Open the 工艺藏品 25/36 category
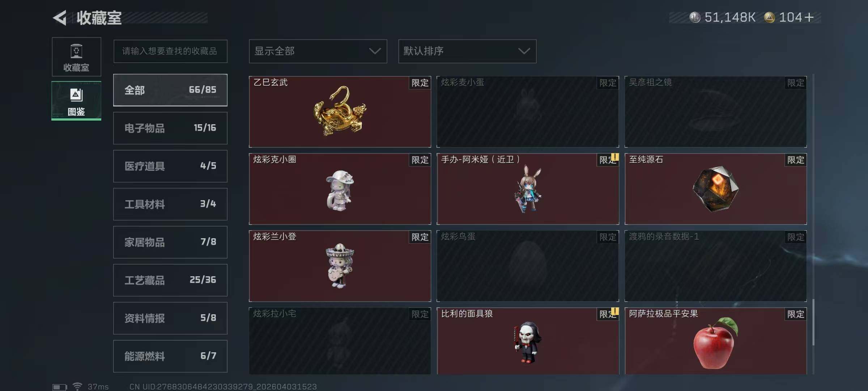Image resolution: width=868 pixels, height=391 pixels. pyautogui.click(x=170, y=280)
